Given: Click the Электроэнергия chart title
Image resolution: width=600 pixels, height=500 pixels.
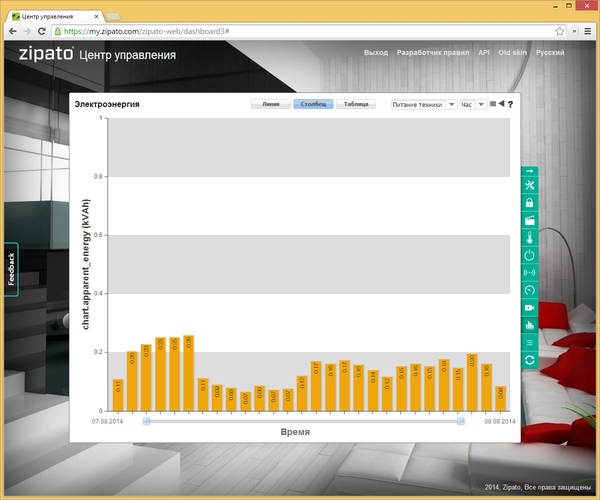Looking at the screenshot, I should [107, 104].
